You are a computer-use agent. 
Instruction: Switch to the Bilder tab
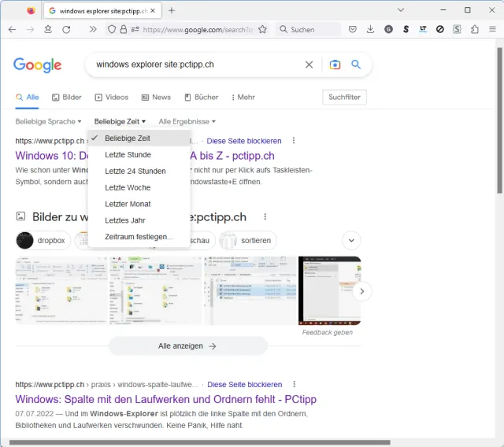67,98
